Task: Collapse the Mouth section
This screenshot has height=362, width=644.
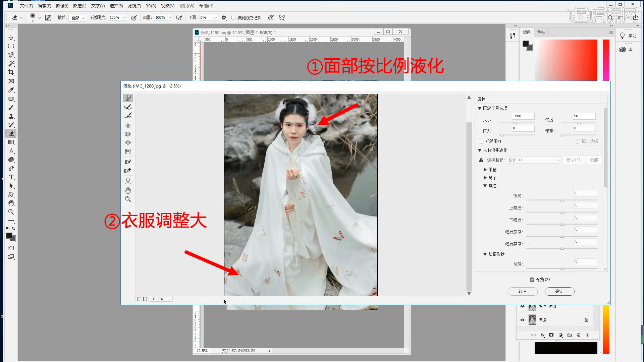Action: [485, 186]
